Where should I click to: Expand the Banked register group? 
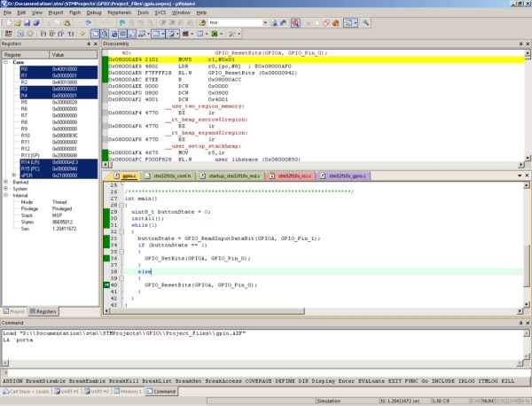pos(6,182)
